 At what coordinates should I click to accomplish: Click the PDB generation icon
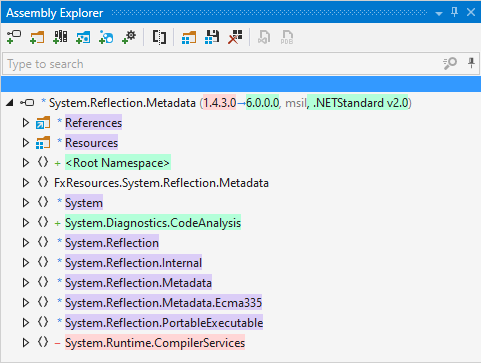tap(287, 37)
